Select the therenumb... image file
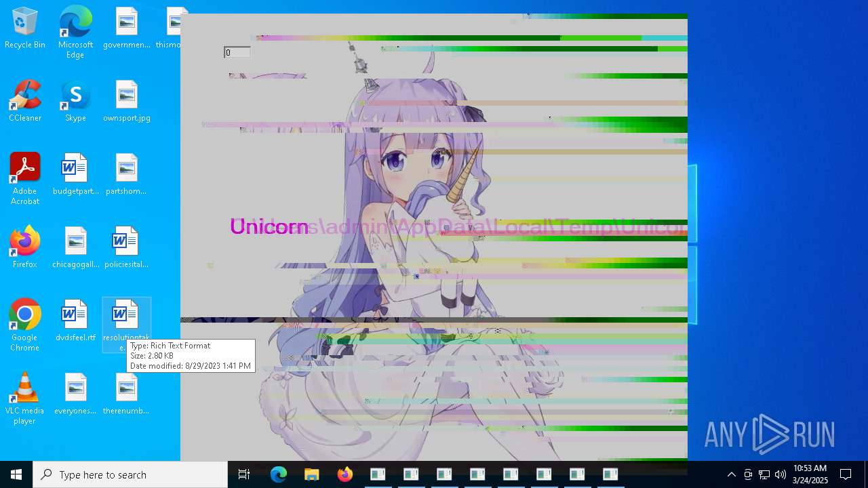Image resolution: width=868 pixels, height=488 pixels. click(126, 394)
